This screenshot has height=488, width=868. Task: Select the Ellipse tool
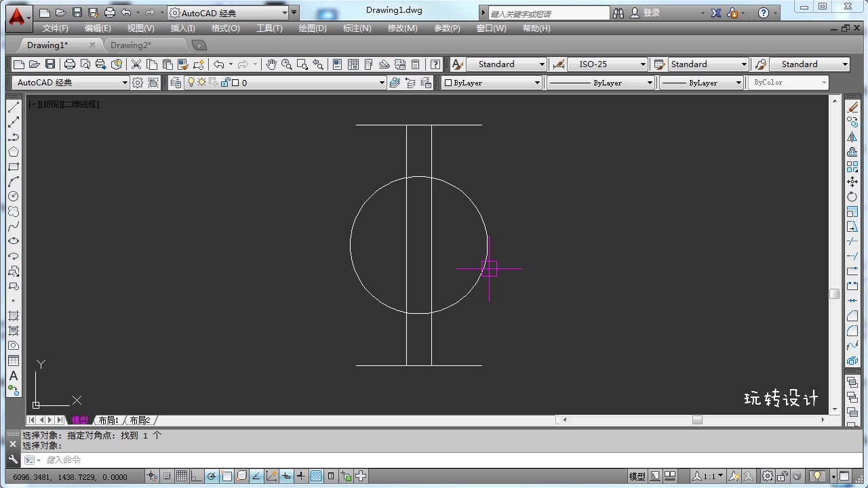tap(14, 241)
